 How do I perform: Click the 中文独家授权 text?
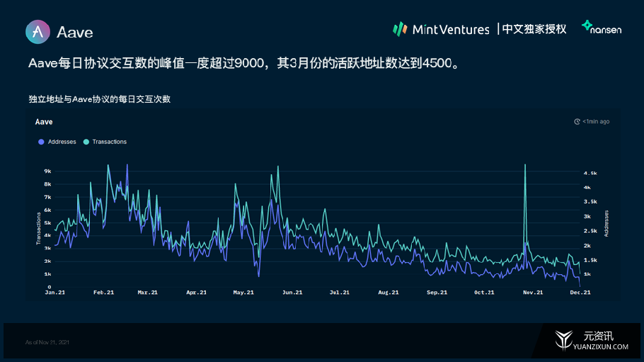coord(534,29)
